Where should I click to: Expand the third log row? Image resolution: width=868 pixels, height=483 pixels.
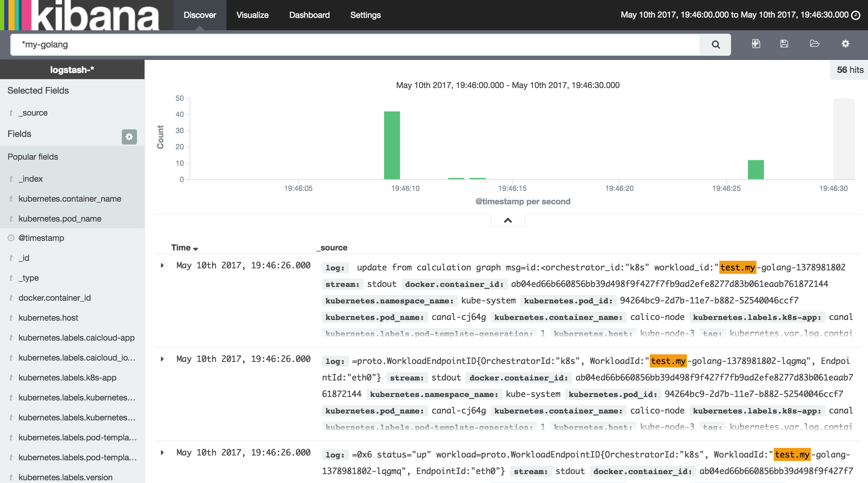162,453
